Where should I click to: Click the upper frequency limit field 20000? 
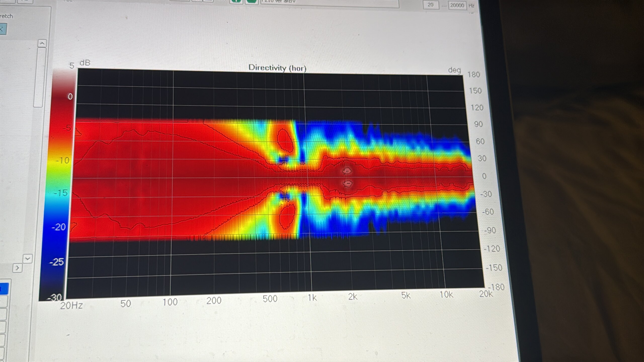tap(457, 5)
